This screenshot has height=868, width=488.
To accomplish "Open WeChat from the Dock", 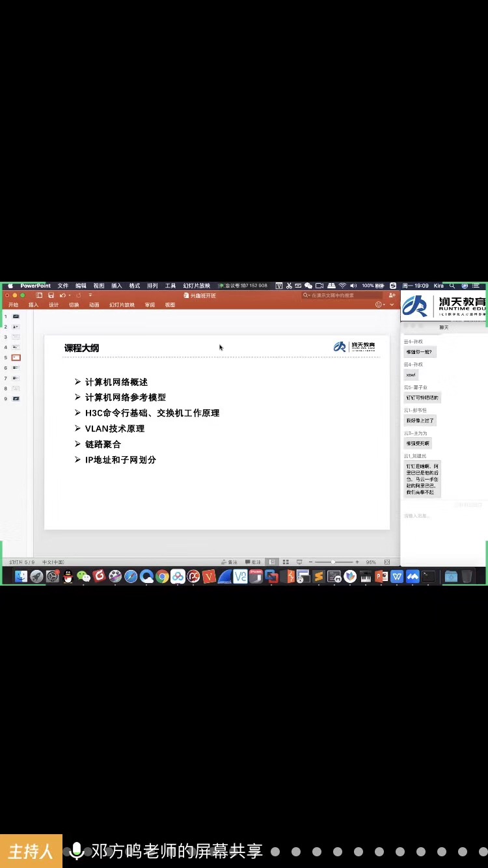I will 84,576.
